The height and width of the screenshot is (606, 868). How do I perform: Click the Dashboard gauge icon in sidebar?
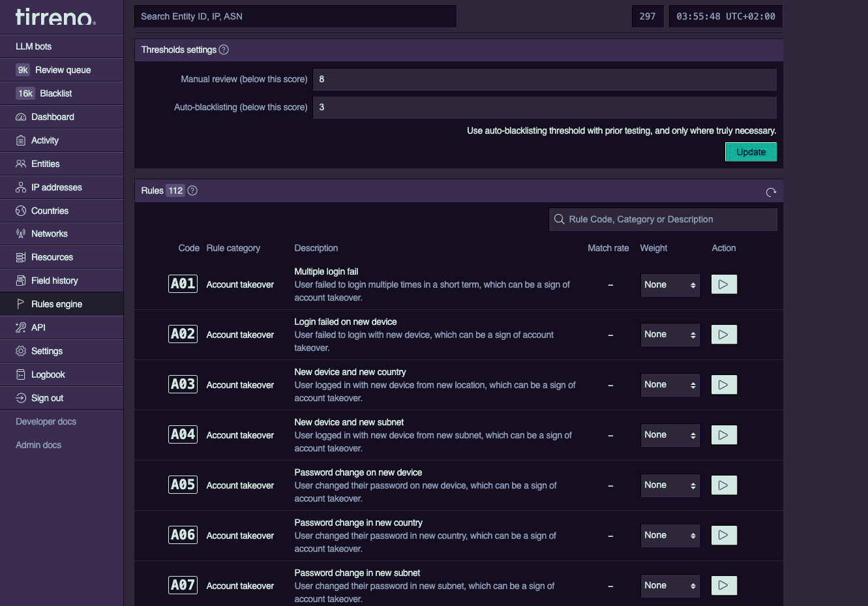(21, 117)
